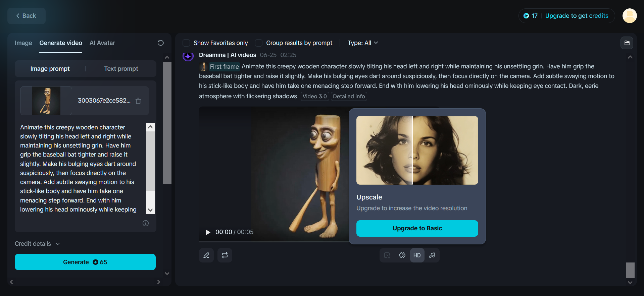Click the edit pencil icon under the video
Image resolution: width=644 pixels, height=296 pixels.
point(206,255)
